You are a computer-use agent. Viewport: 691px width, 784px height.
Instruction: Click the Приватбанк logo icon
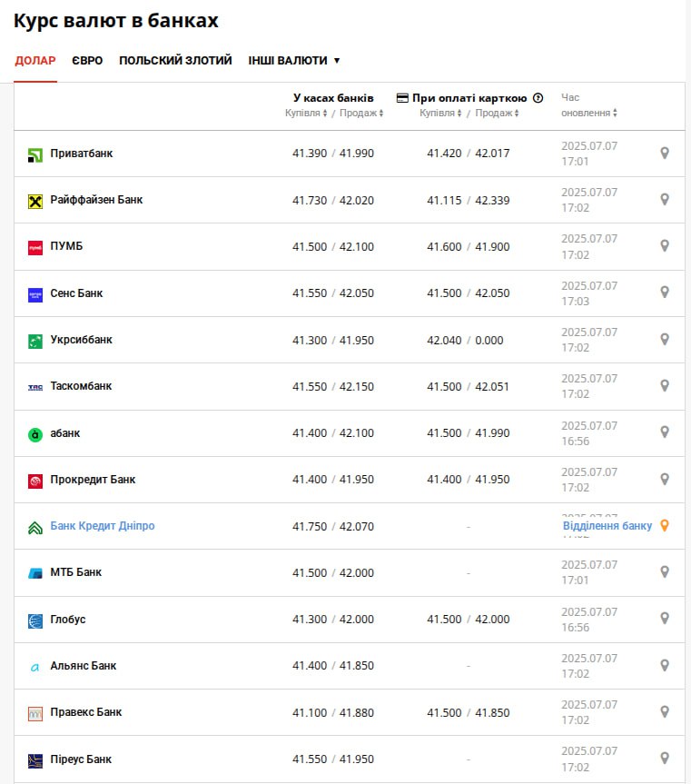pyautogui.click(x=35, y=155)
